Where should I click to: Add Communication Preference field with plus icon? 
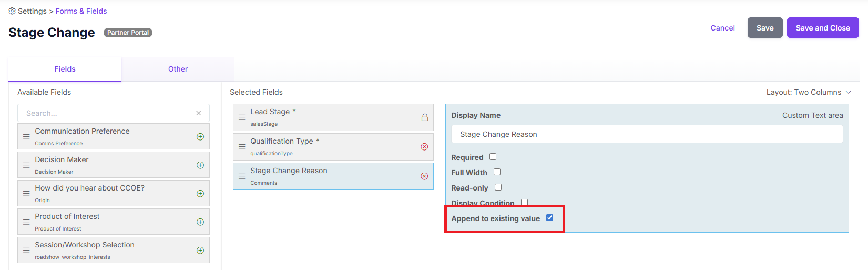(x=200, y=137)
